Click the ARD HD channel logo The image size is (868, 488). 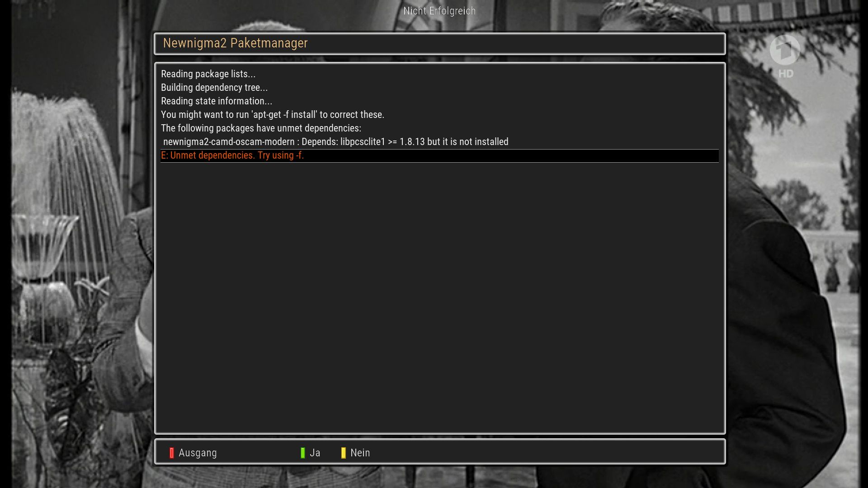pyautogui.click(x=785, y=50)
